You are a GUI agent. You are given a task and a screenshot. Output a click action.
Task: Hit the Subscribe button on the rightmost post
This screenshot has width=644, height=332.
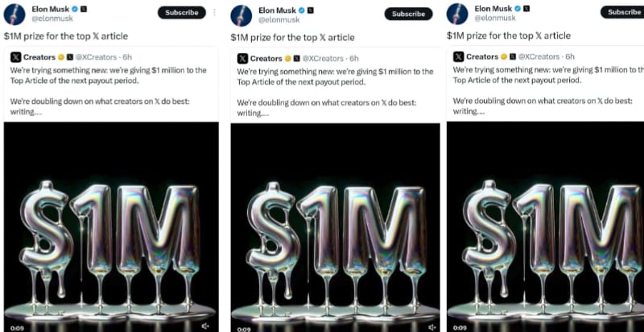tap(623, 12)
